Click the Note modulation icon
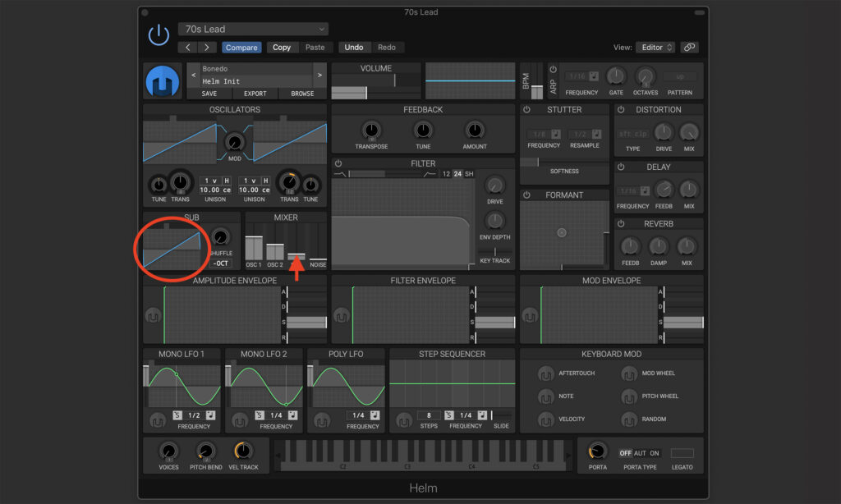The image size is (841, 504). click(x=546, y=396)
